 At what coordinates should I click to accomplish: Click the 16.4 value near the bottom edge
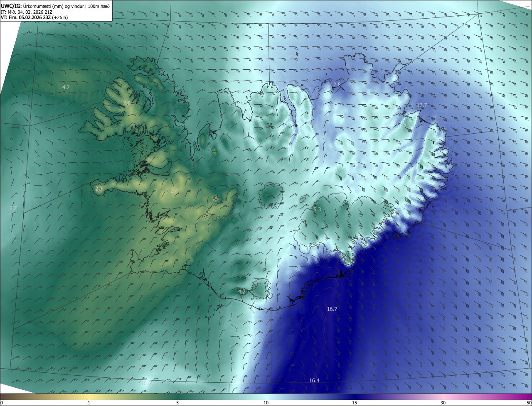(315, 380)
